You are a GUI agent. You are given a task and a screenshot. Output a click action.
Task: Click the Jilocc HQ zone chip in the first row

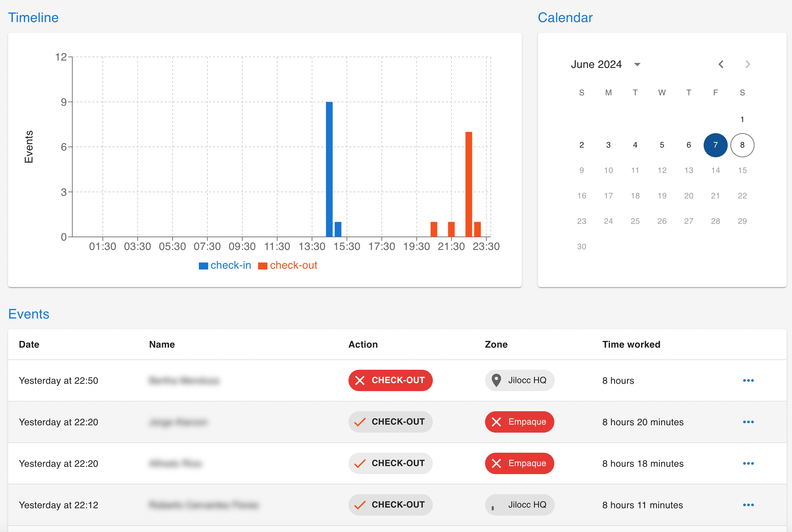point(519,380)
